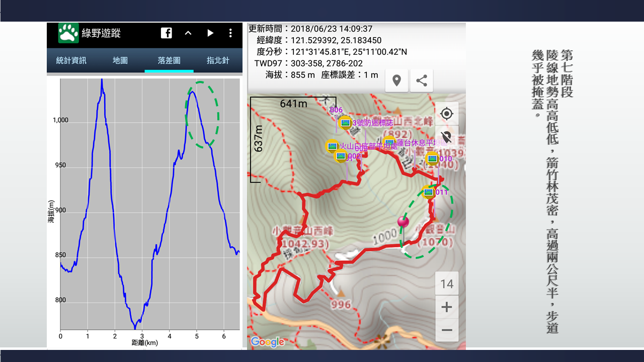Viewport: 644px width, 362px height.
Task: Open the 指北針 tab
Action: coord(218,60)
